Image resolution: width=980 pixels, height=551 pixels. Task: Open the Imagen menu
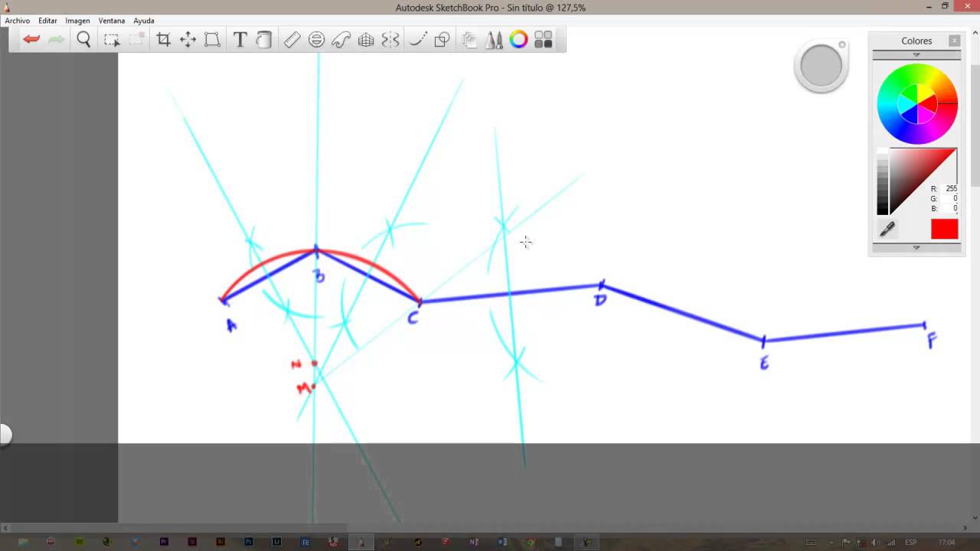tap(77, 21)
